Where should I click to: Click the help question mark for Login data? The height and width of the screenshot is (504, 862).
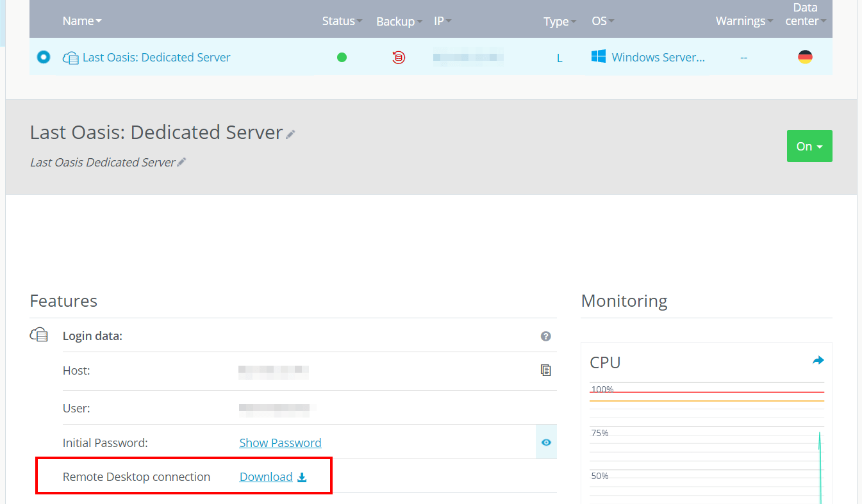[545, 336]
